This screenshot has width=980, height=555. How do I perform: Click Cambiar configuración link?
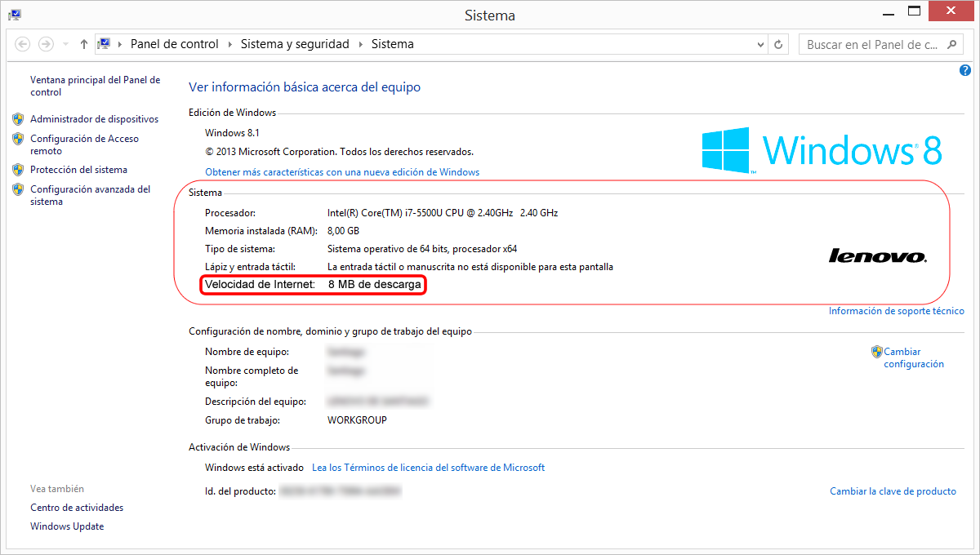[x=914, y=358]
